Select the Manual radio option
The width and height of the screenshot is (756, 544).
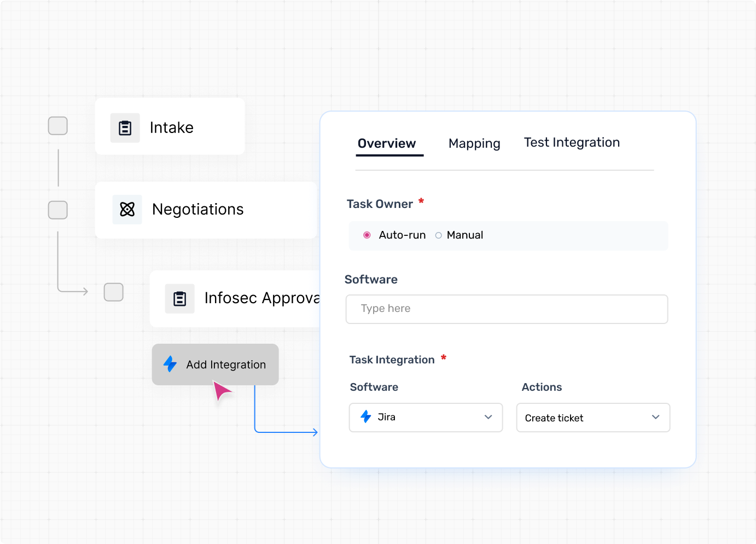click(439, 235)
